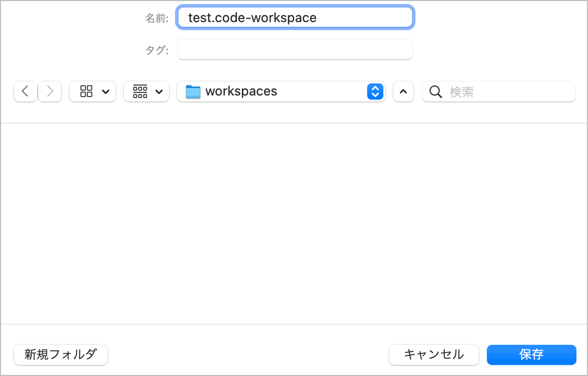Click the back navigation arrow
Screen dimensions: 588x376
[25, 91]
